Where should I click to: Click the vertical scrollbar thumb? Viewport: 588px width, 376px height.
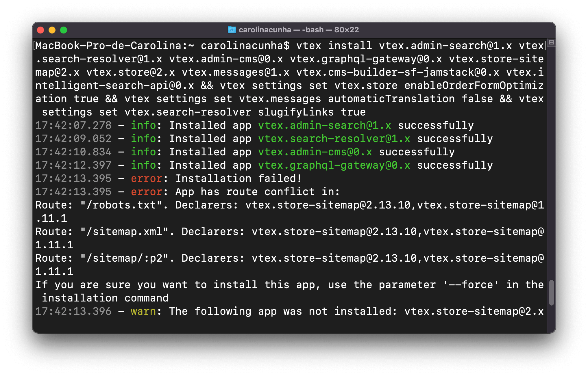551,292
